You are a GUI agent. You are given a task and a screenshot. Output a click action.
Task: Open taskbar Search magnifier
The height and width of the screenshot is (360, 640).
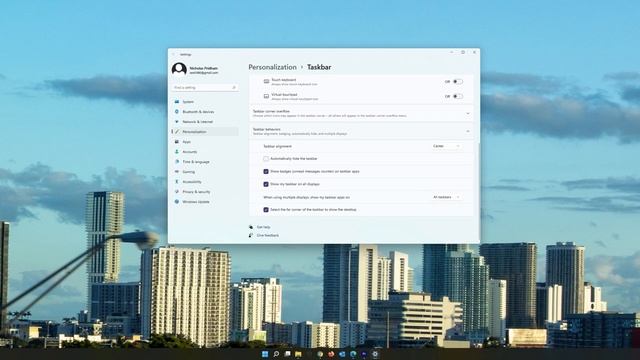pyautogui.click(x=276, y=354)
